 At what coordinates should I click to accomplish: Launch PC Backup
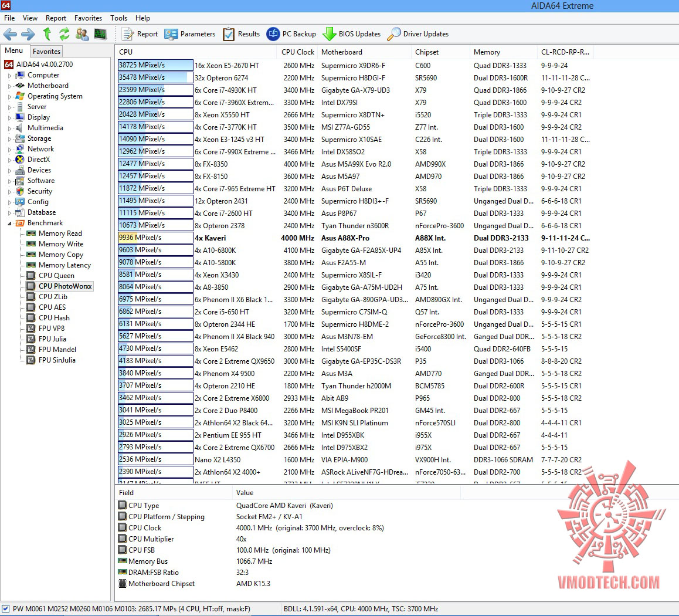coord(291,34)
